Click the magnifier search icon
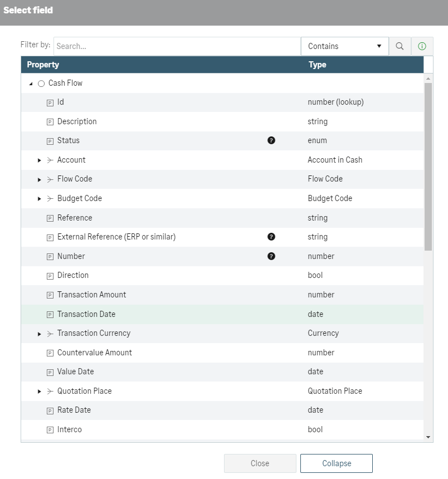Screen dimensions: 448x479 point(400,46)
